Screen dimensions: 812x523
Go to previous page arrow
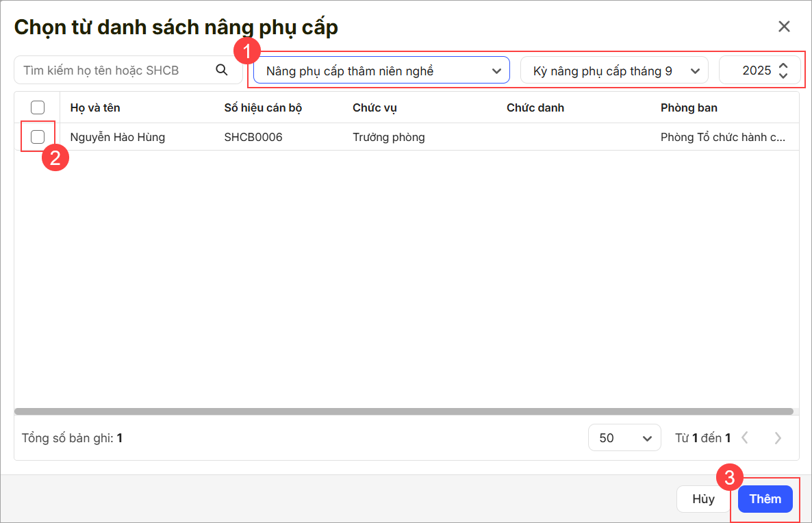(745, 438)
